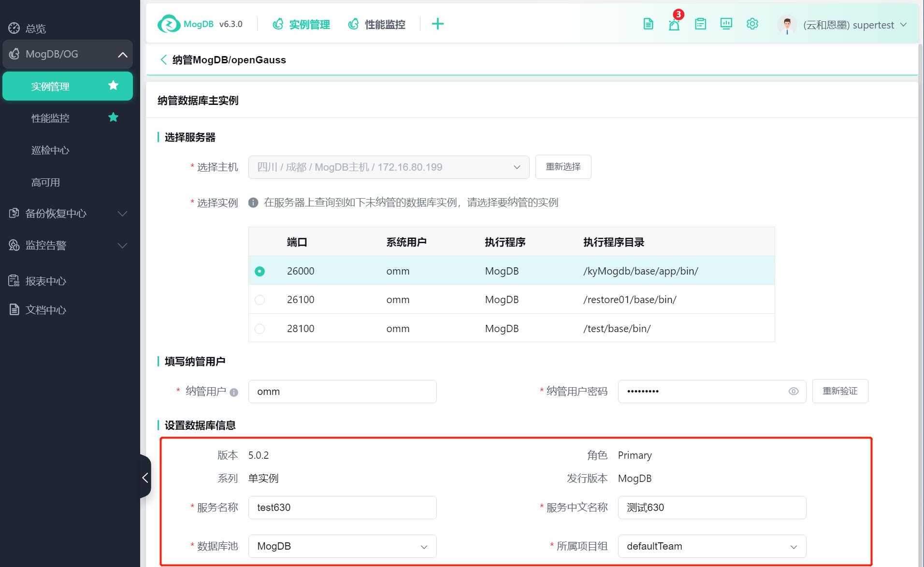
Task: Edit the 服务中文名称 field 测试630
Action: 712,508
